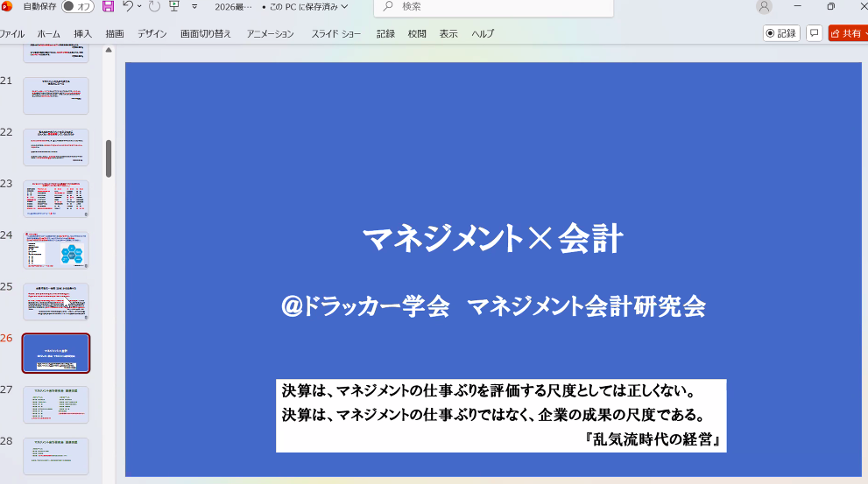Click the 共有 share button
Image resolution: width=868 pixels, height=484 pixels.
coord(847,33)
